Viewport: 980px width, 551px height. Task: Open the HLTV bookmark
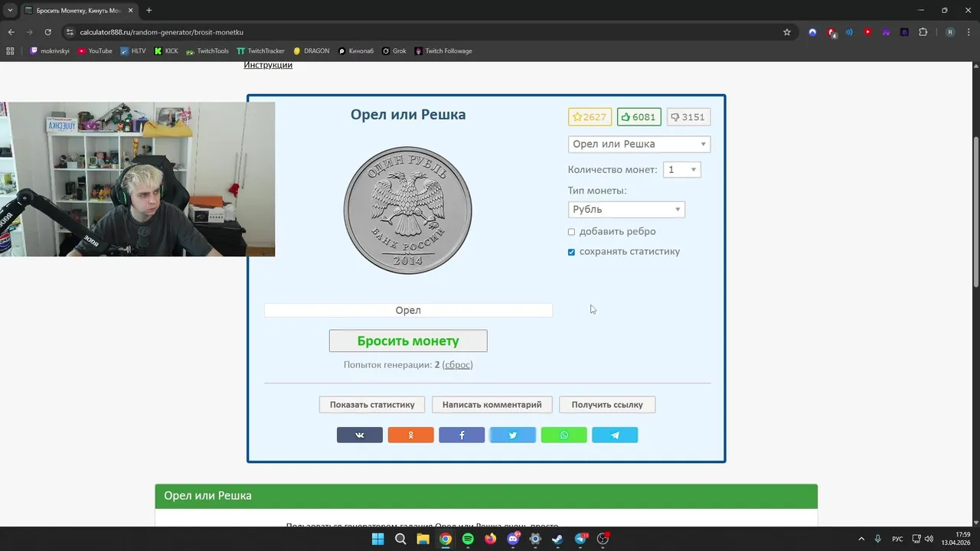pos(132,51)
